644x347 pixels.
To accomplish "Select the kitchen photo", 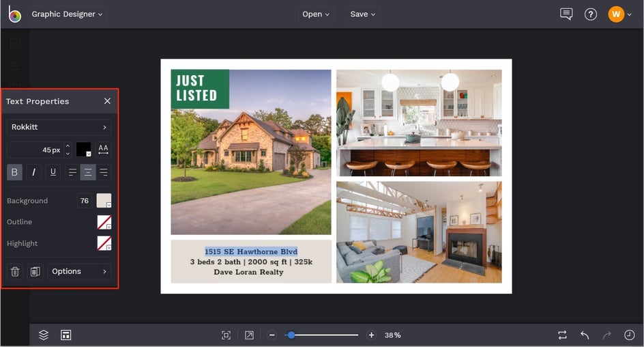I will (419, 122).
